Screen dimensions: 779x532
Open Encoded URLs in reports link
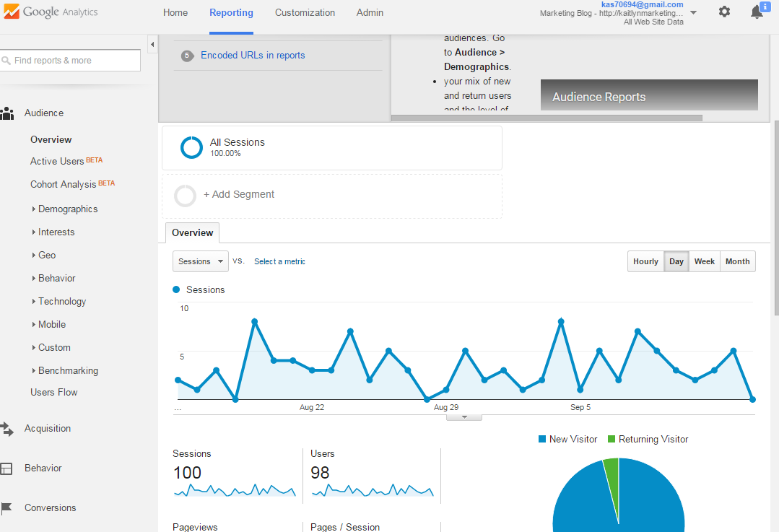click(253, 56)
